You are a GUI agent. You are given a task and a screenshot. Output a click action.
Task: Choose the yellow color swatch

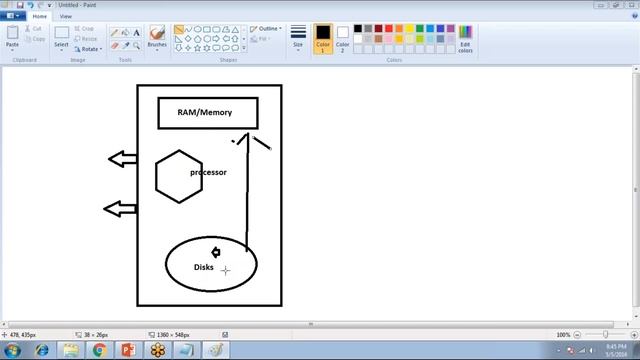[409, 28]
